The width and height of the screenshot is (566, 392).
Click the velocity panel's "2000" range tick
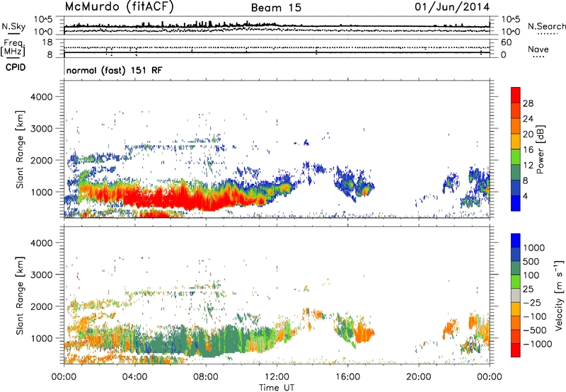tap(41, 306)
